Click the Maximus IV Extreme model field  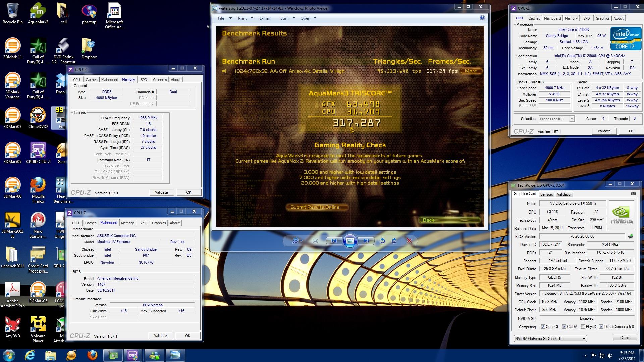pos(128,242)
